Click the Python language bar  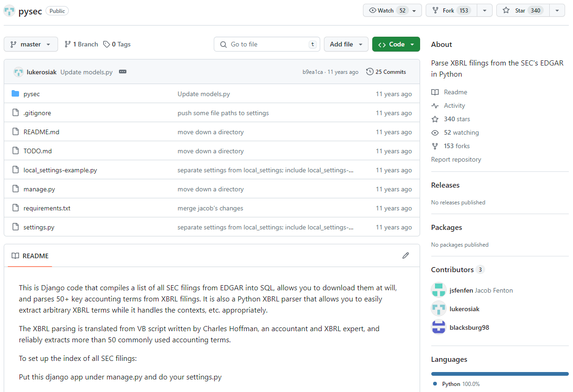pos(500,373)
